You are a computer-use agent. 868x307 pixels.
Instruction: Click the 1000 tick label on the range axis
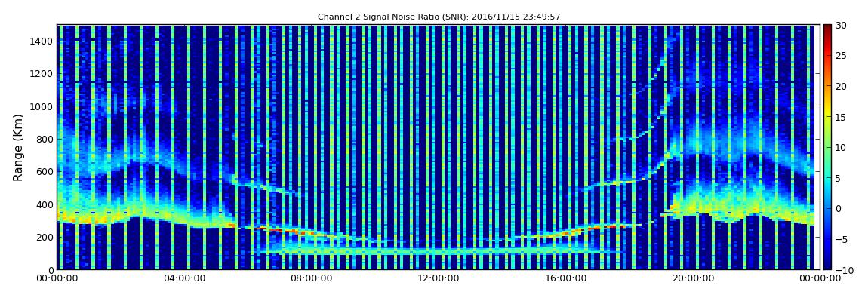[x=42, y=106]
